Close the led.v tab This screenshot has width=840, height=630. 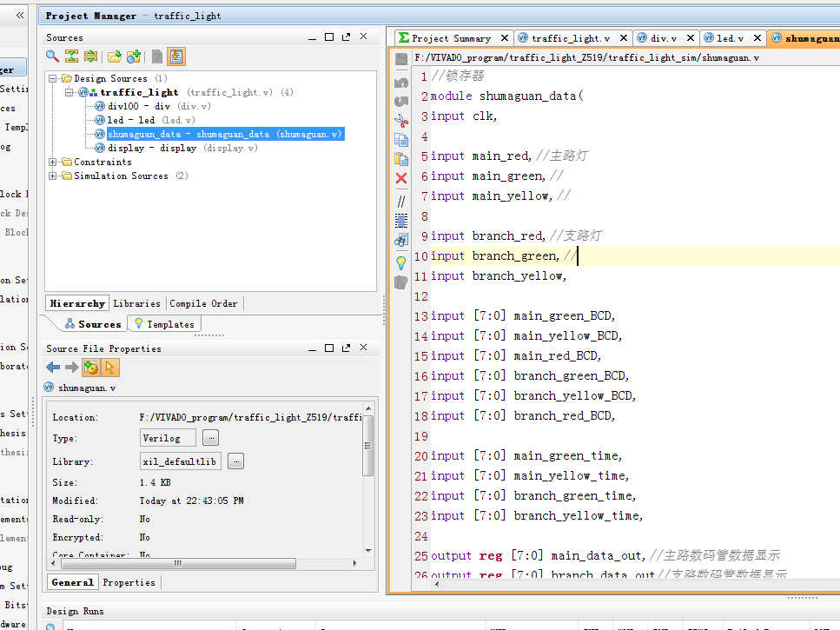click(x=757, y=38)
